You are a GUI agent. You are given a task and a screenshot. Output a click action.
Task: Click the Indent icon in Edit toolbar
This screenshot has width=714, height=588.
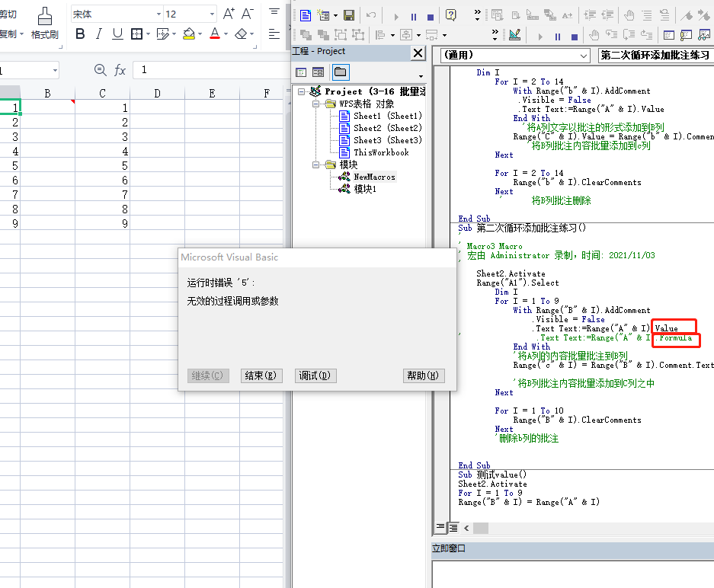point(590,15)
